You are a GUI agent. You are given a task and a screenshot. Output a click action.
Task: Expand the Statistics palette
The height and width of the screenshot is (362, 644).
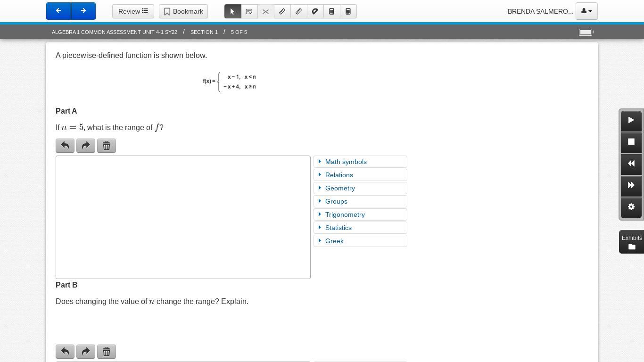coord(360,228)
